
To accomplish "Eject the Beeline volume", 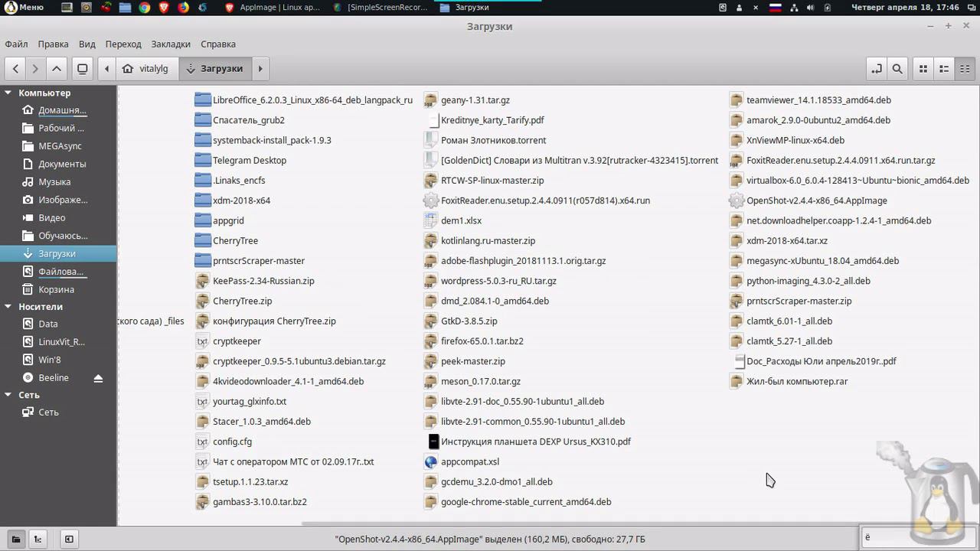I will click(x=98, y=378).
